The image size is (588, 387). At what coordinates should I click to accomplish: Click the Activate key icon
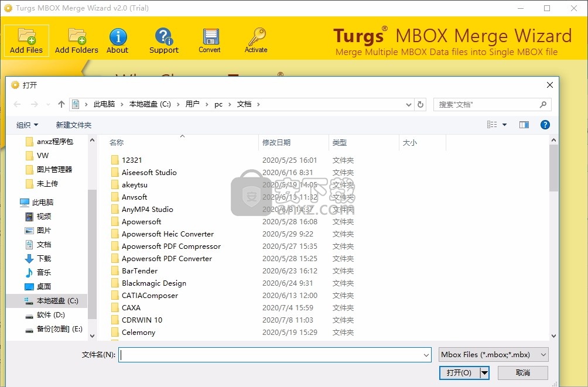[256, 40]
